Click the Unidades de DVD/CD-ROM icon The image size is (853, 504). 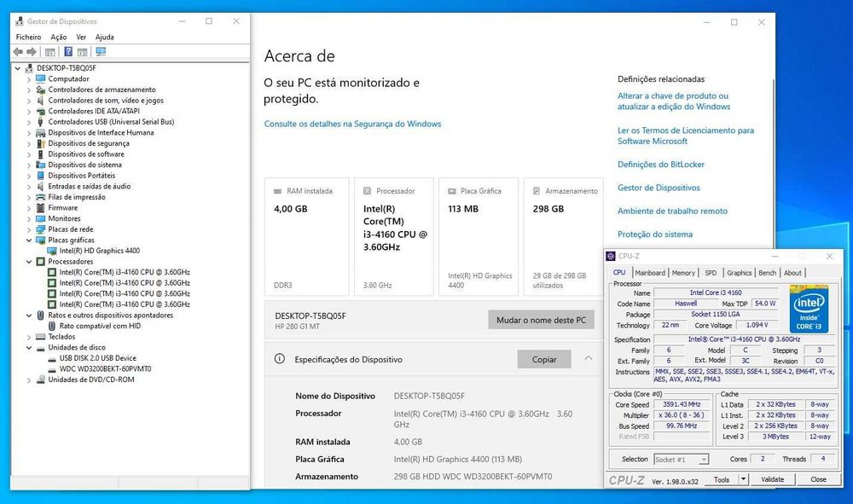pyautogui.click(x=40, y=379)
